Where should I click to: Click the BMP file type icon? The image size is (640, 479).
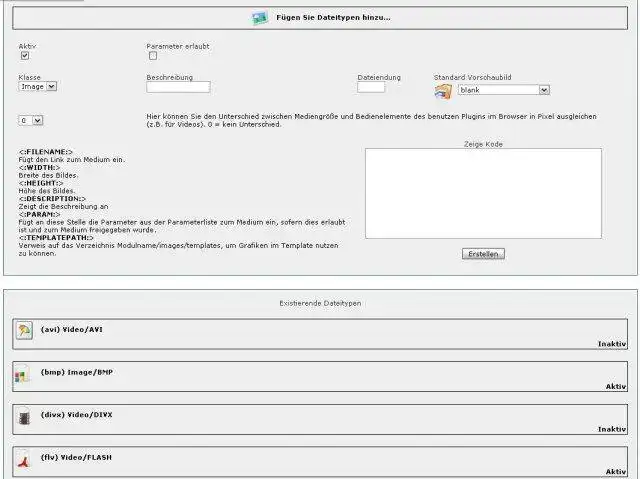point(22,373)
